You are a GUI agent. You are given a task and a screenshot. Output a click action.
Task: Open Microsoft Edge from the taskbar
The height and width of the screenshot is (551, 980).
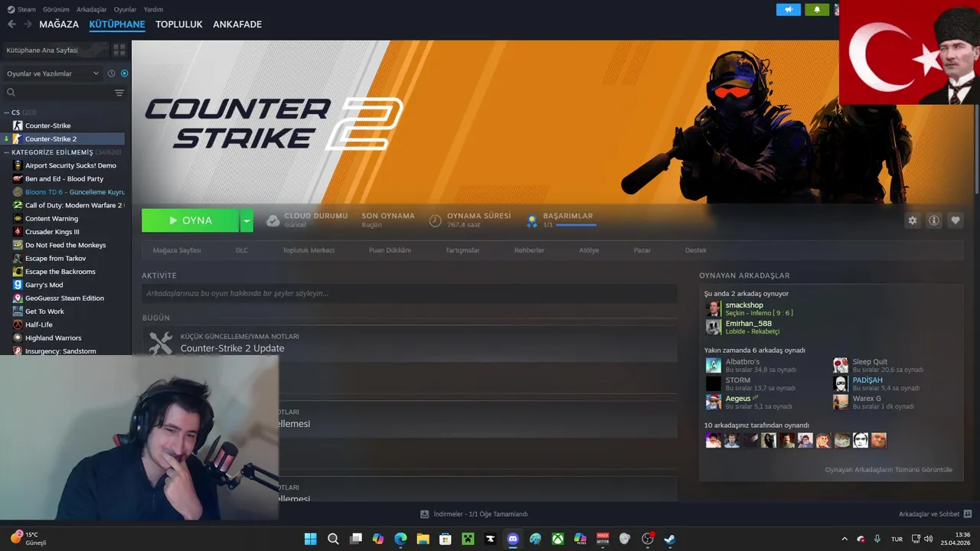coord(400,539)
